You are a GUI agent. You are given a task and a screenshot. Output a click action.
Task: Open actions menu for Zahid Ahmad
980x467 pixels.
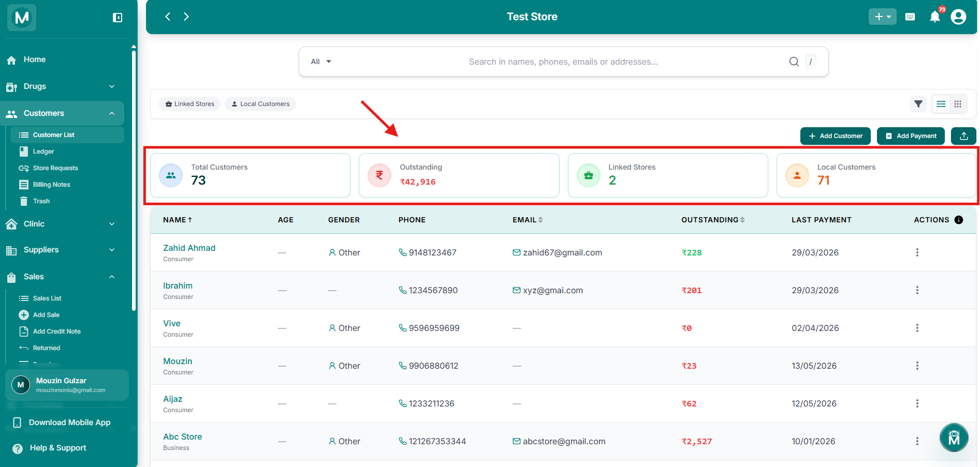pos(917,252)
